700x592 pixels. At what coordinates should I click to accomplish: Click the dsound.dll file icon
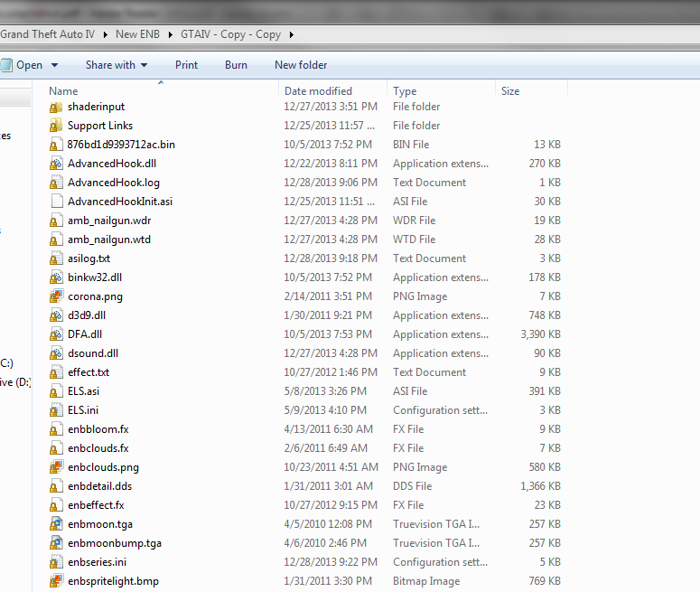[56, 353]
